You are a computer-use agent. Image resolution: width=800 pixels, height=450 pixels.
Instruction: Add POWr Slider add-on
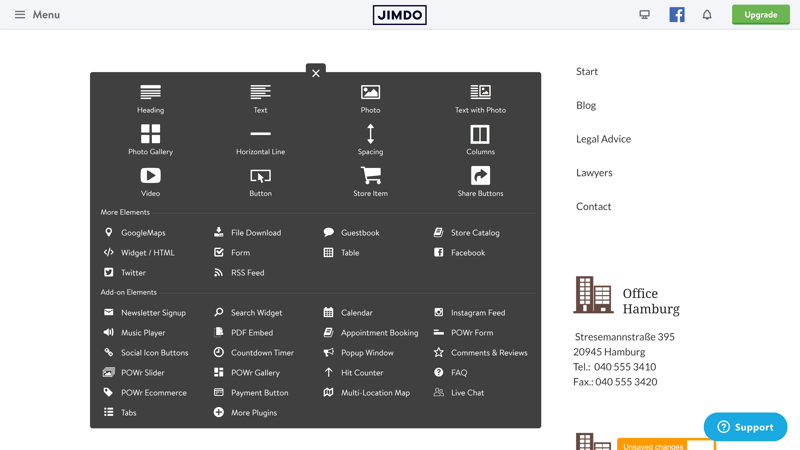134,372
